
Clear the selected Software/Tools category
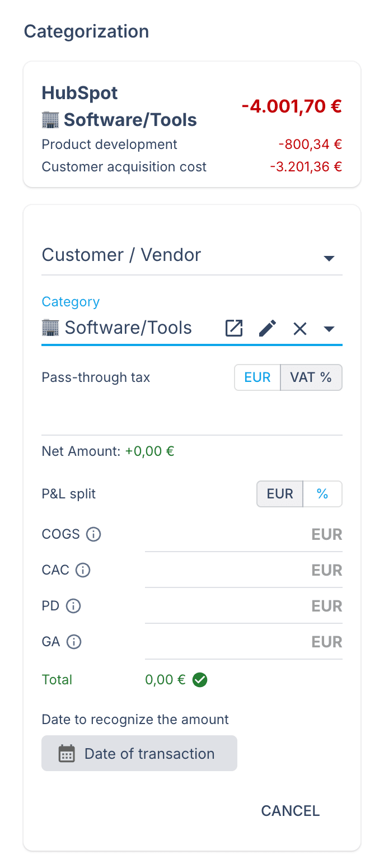(x=300, y=329)
